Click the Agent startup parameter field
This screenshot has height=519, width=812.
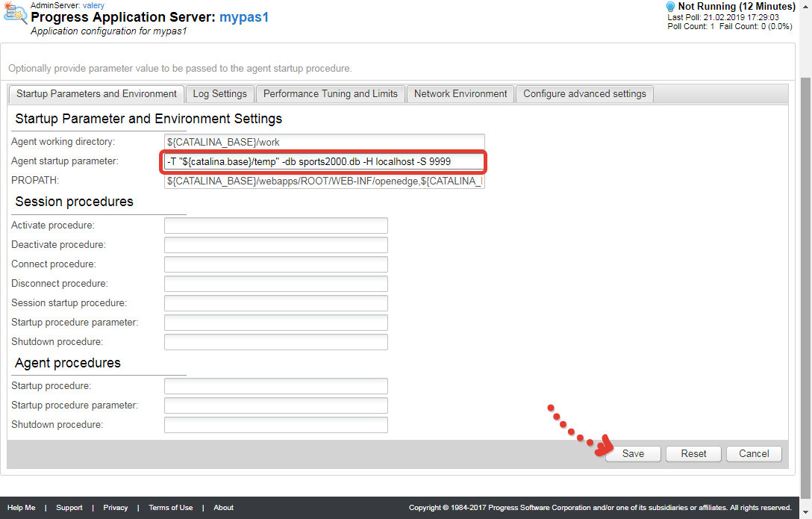click(324, 161)
